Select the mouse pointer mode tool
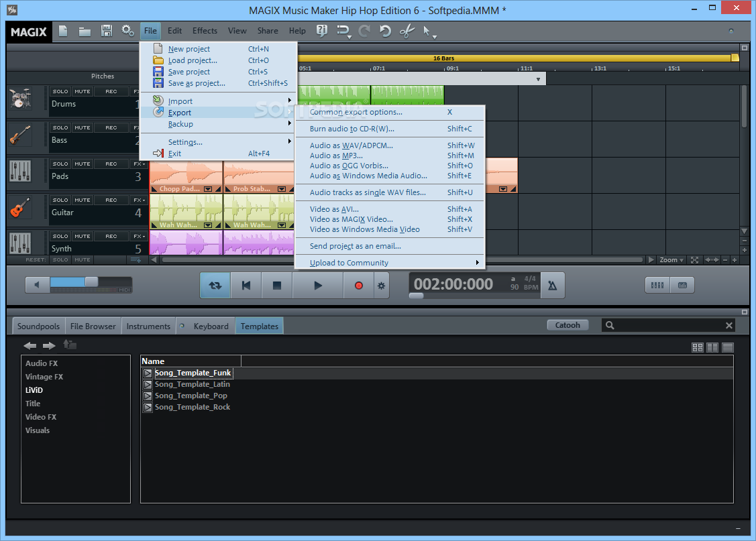 [428, 32]
